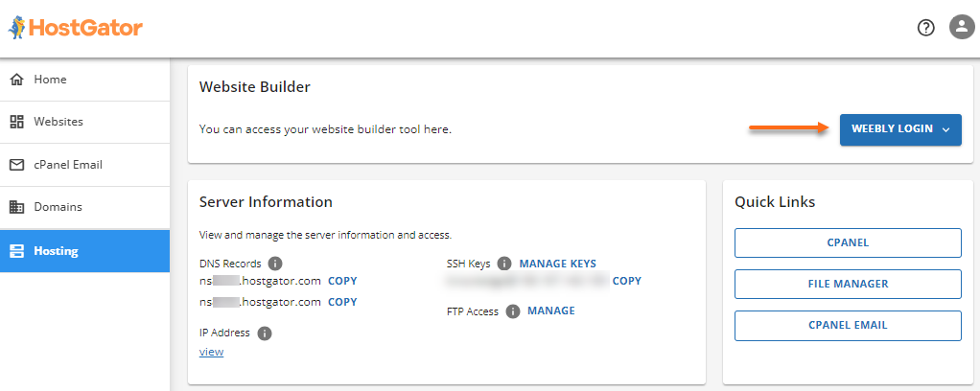Viewport: 980px width, 391px height.
Task: Open the CPANEL quick link
Action: (x=848, y=243)
